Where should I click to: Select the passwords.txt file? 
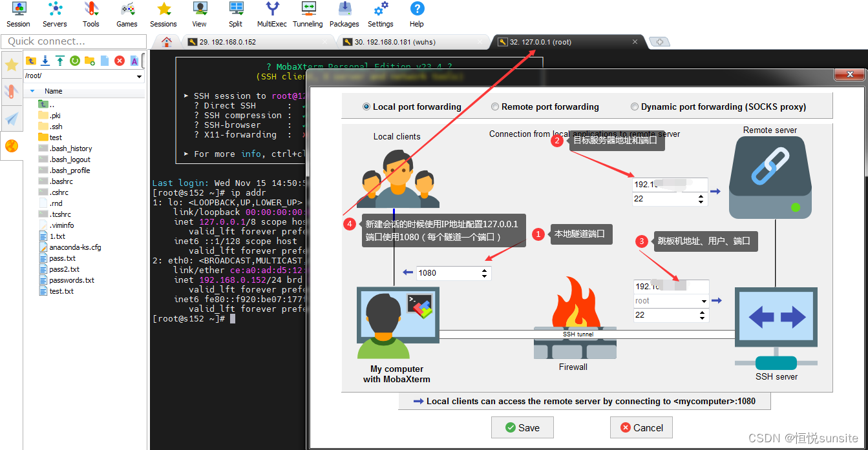tap(67, 280)
